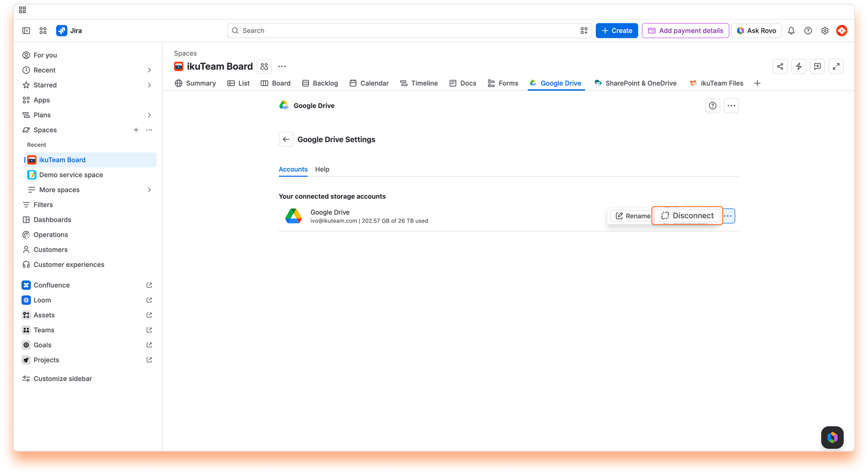Switch to the Summary tab
The width and height of the screenshot is (868, 474).
[x=195, y=83]
